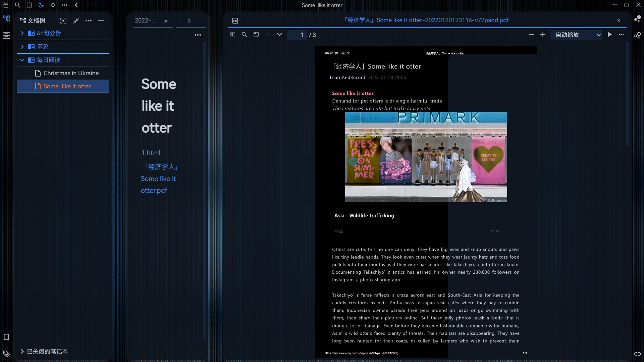
Task: Activate PDF rectangle selection tool
Action: 256,35
